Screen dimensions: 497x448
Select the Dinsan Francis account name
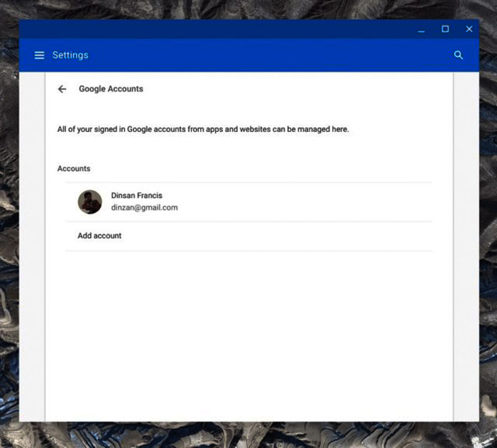pyautogui.click(x=136, y=195)
